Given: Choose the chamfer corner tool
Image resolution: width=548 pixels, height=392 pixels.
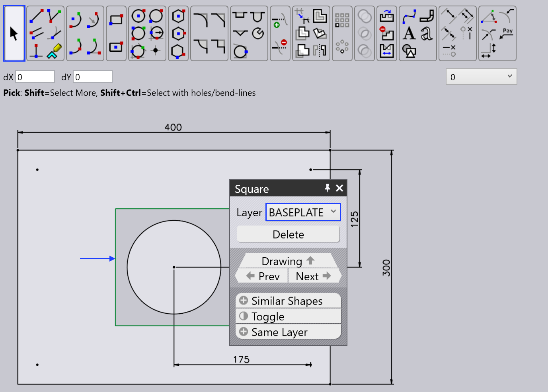Looking at the screenshot, I should coord(218,19).
